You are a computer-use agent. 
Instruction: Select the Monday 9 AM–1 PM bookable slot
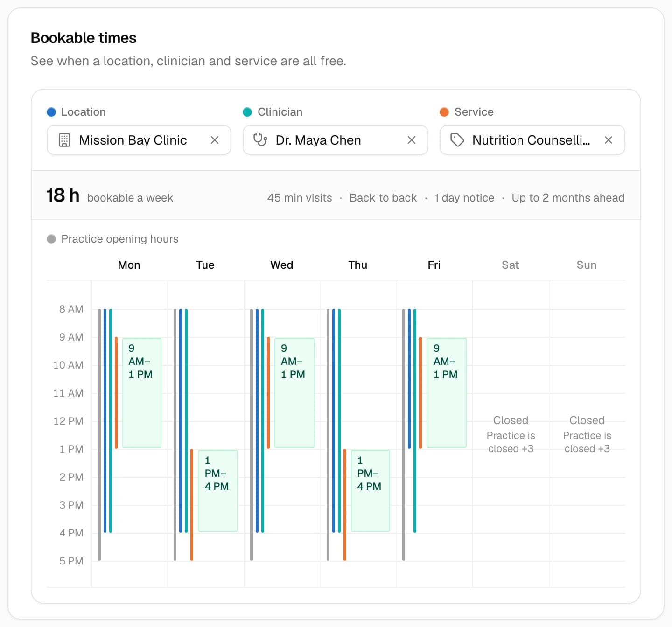142,393
